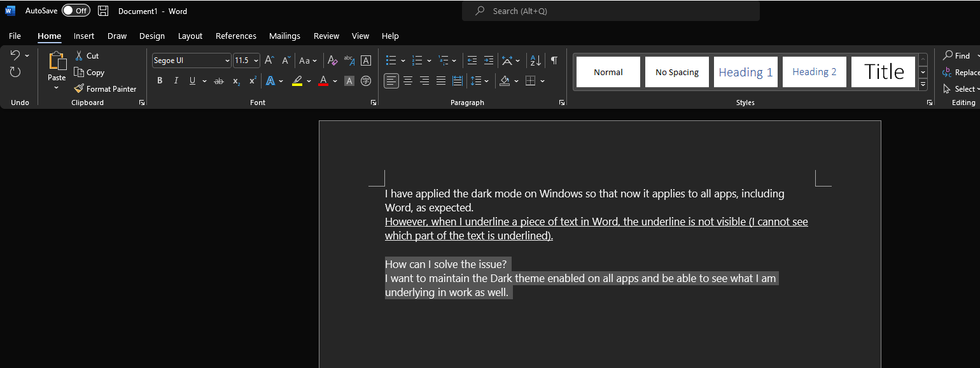Apply the Heading 1 style
980x368 pixels.
coord(746,72)
